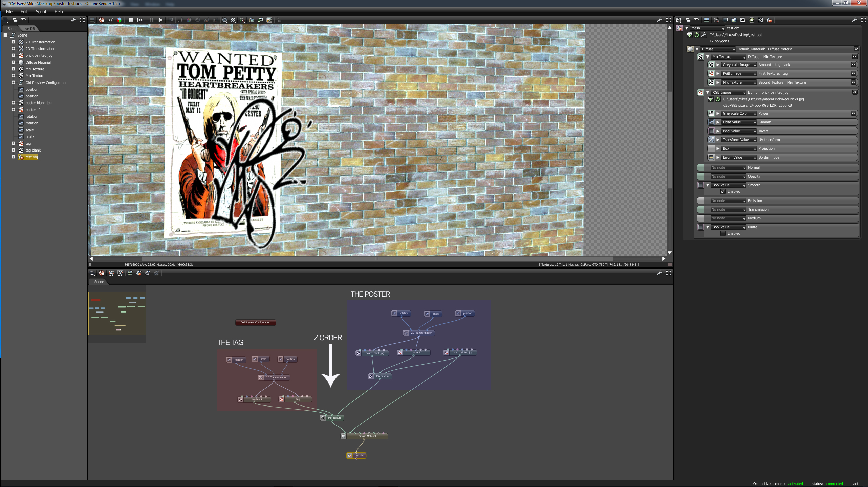Open the Script menu
The image size is (868, 487).
(x=41, y=11)
